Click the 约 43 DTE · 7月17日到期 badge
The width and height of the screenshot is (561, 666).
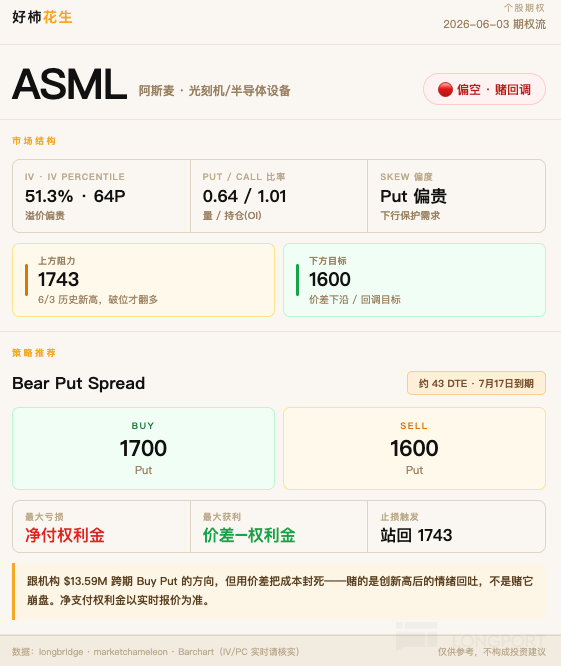point(476,383)
